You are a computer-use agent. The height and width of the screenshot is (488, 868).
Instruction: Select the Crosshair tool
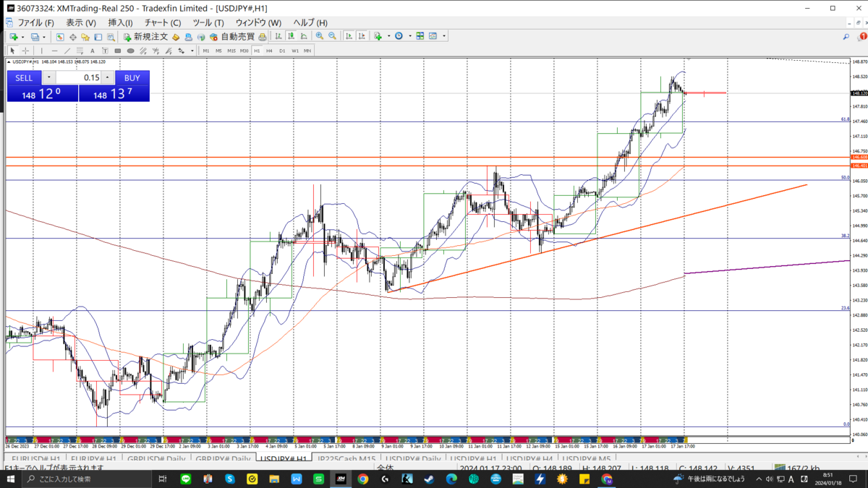pos(25,51)
